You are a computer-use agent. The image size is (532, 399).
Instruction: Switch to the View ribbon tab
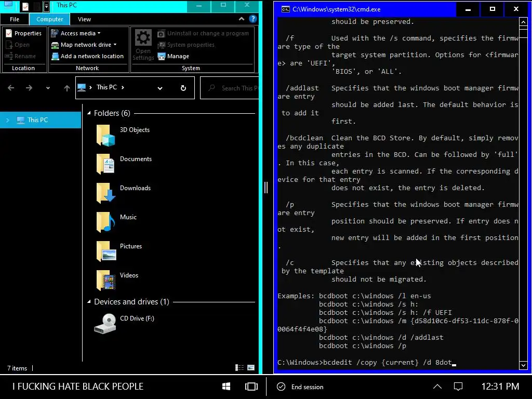click(x=84, y=19)
